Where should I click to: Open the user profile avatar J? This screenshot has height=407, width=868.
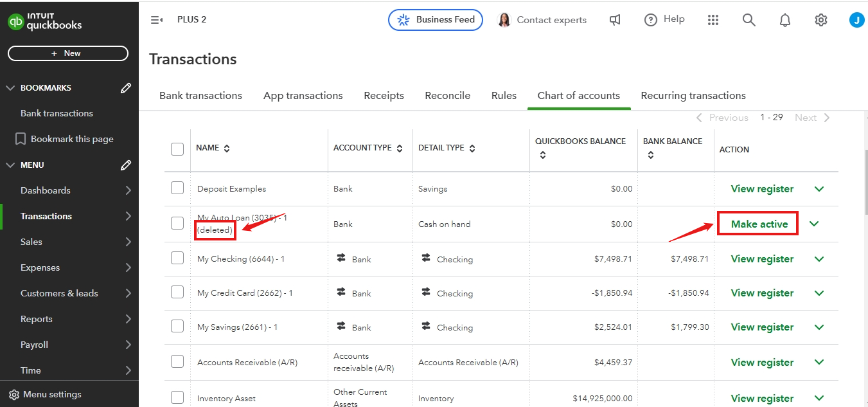pyautogui.click(x=856, y=20)
